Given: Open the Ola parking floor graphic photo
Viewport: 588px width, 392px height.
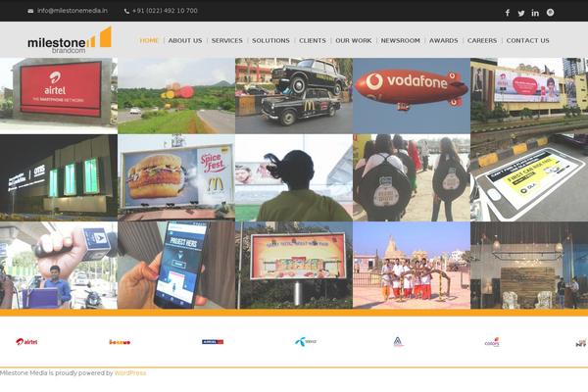Looking at the screenshot, I should pos(529,177).
